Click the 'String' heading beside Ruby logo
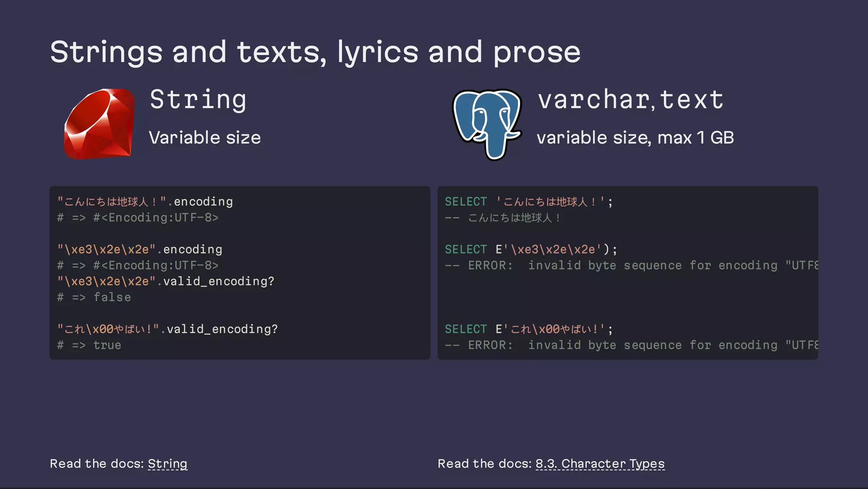Screen dimensions: 868x489 pos(198,100)
